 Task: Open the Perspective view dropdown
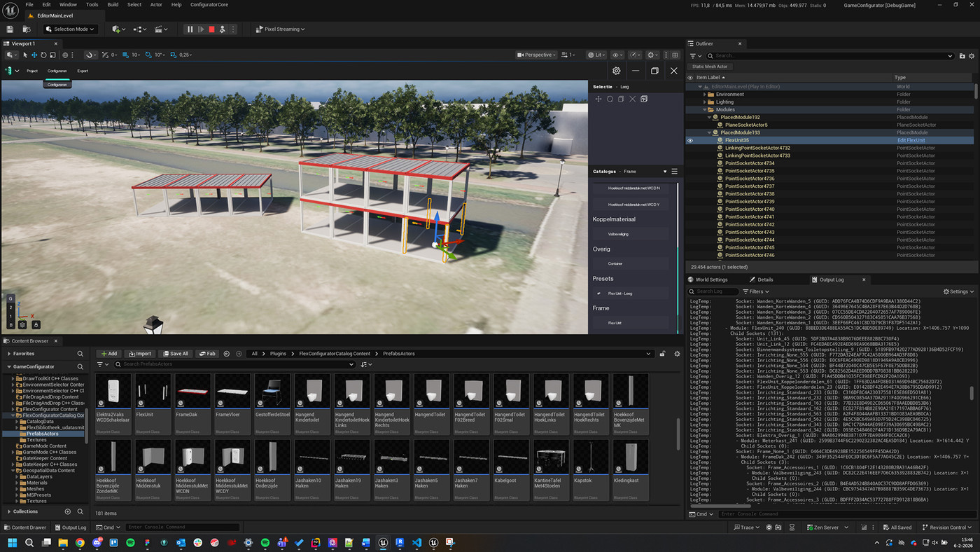tap(537, 55)
